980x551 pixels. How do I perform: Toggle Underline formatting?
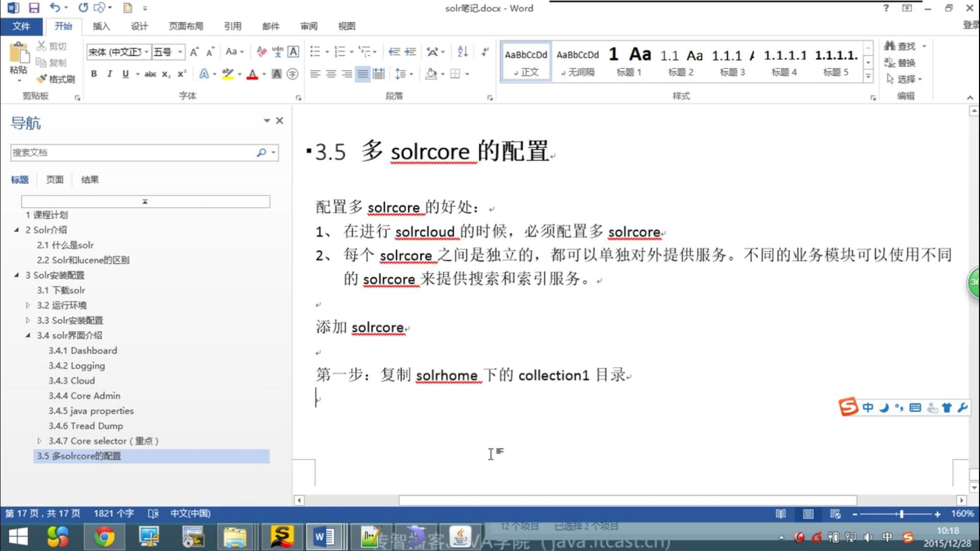[x=126, y=74]
